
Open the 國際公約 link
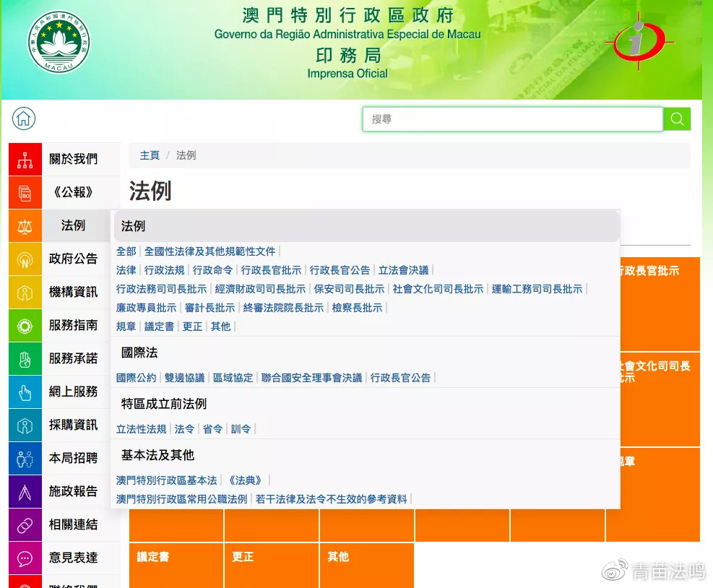[x=136, y=378]
